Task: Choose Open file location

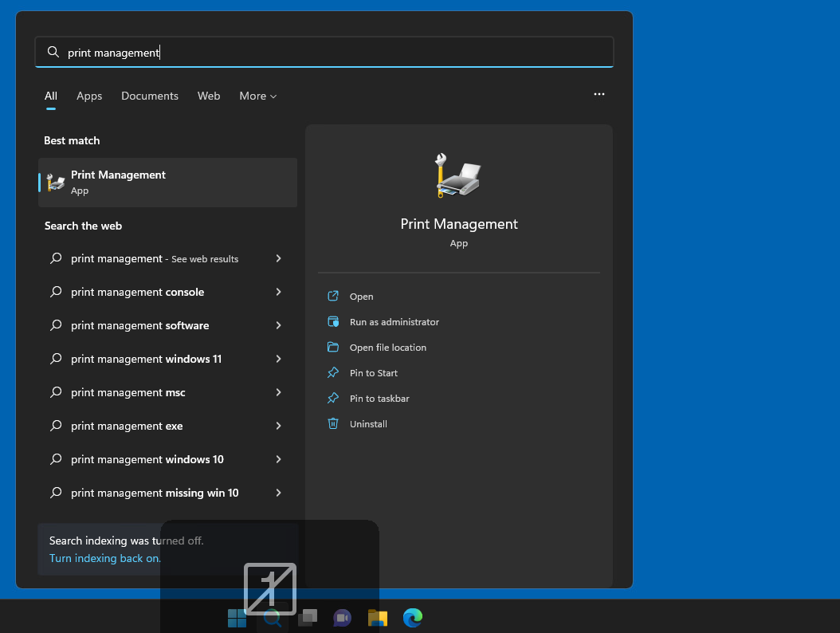Action: (388, 348)
